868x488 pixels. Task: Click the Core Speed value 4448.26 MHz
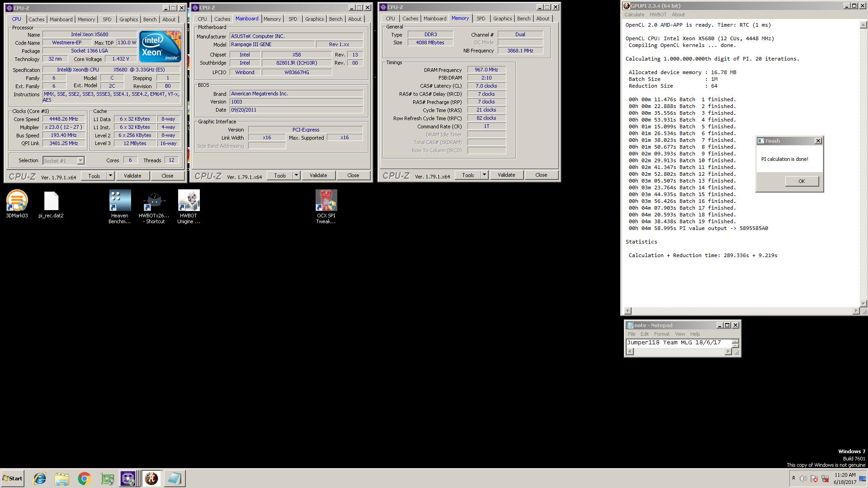pyautogui.click(x=64, y=119)
